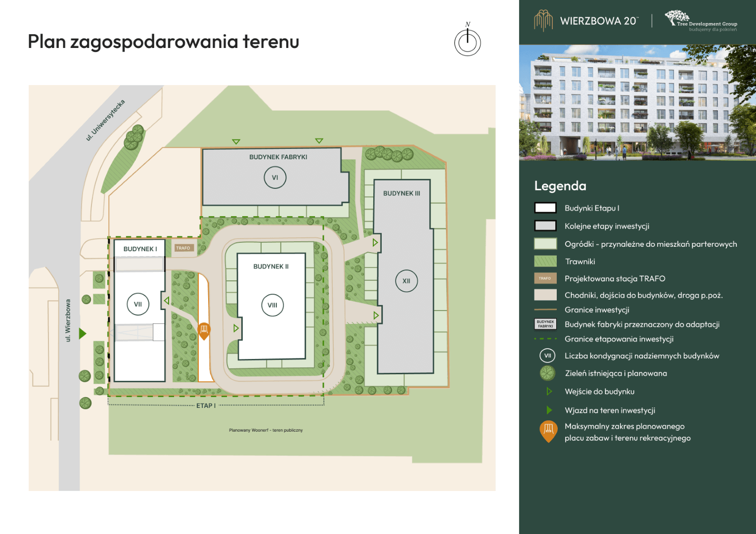Click the playground icon in the legend

(548, 431)
